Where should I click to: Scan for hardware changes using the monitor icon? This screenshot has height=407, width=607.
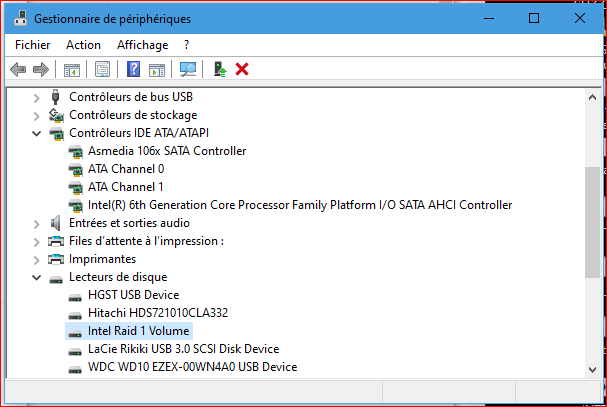187,69
